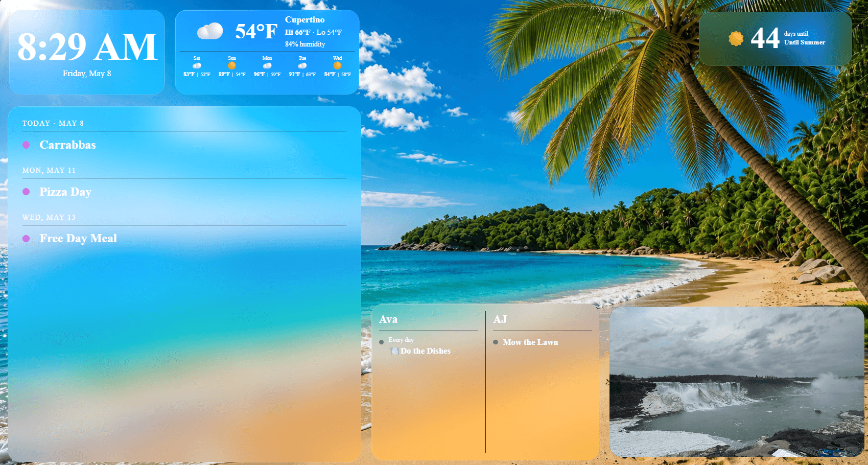Click the Ava chore column header
The image size is (868, 465).
[388, 319]
